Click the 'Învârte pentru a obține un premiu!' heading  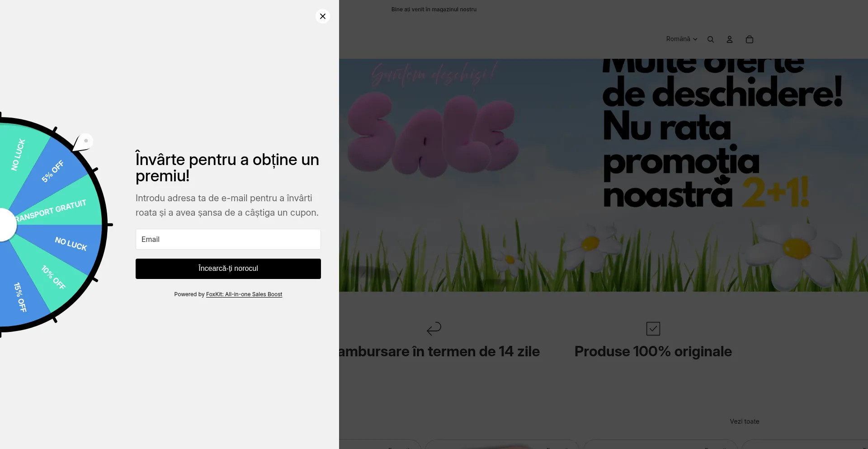(x=227, y=167)
